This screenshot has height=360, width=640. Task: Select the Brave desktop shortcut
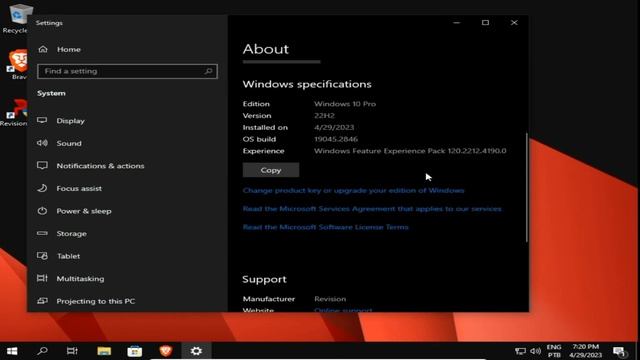coord(18,64)
